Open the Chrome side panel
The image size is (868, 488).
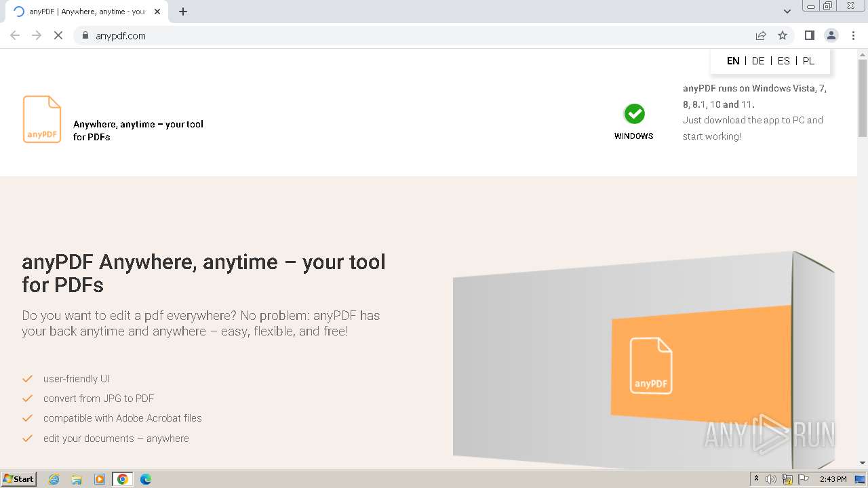809,35
